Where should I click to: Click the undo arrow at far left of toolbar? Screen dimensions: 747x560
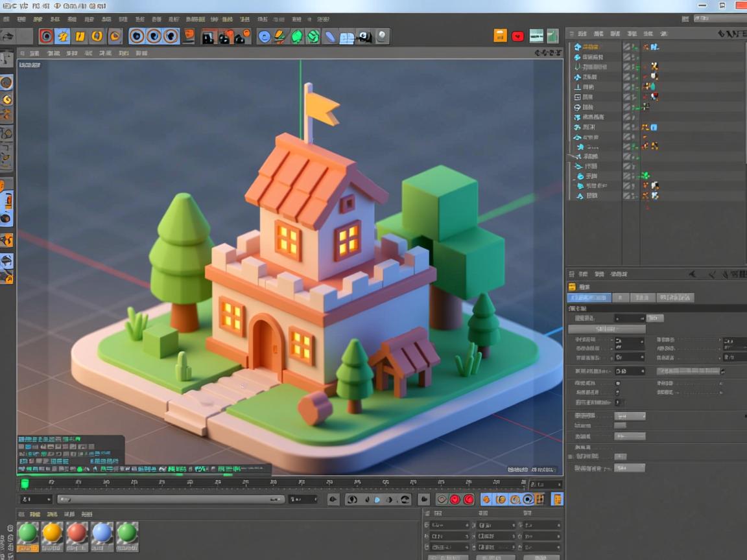coord(8,36)
